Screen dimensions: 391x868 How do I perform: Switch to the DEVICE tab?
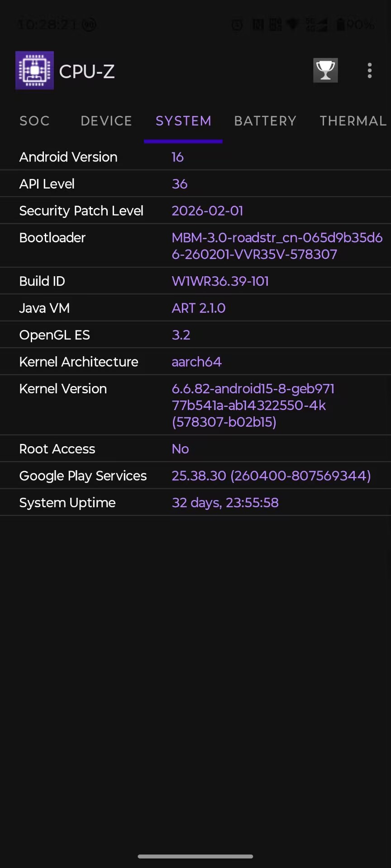tap(106, 121)
